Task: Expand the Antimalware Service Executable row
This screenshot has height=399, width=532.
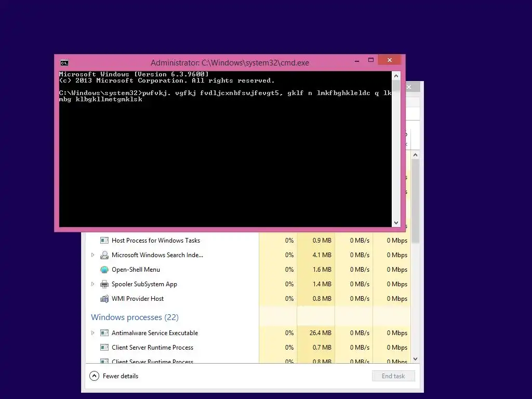Action: (x=92, y=333)
